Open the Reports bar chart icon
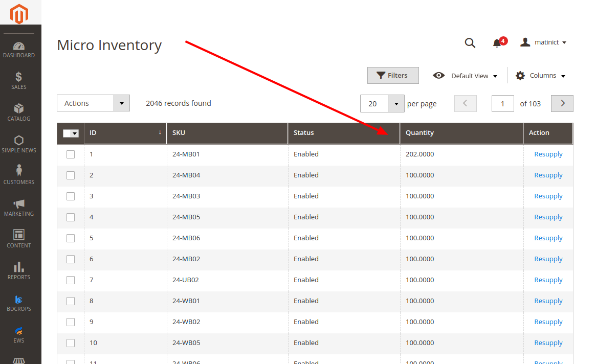 19,267
